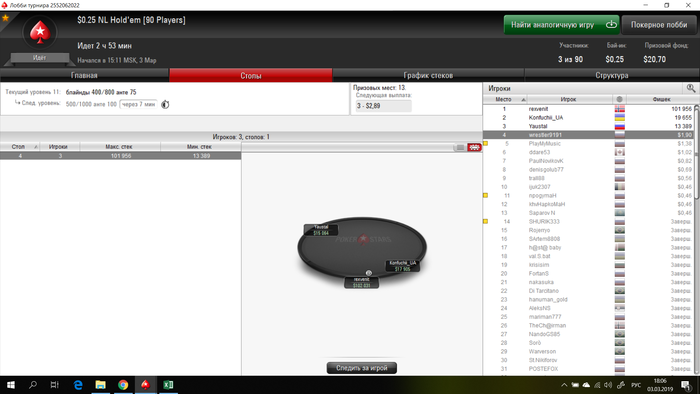Open Windows taskbar search
The width and height of the screenshot is (700, 394).
(33, 385)
